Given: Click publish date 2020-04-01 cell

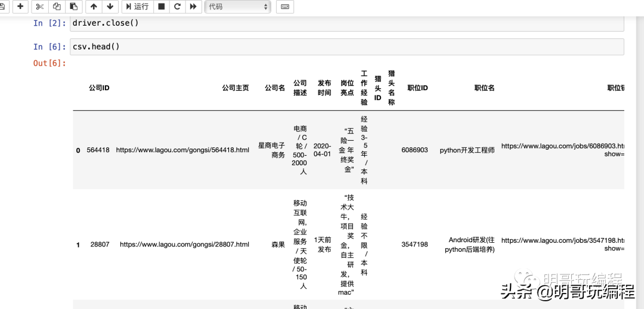Looking at the screenshot, I should pyautogui.click(x=322, y=150).
